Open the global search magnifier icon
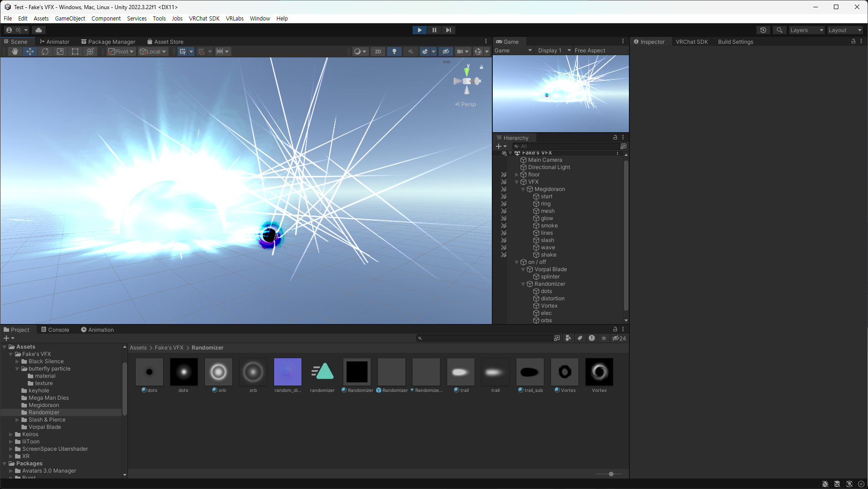The width and height of the screenshot is (868, 489). pyautogui.click(x=780, y=30)
